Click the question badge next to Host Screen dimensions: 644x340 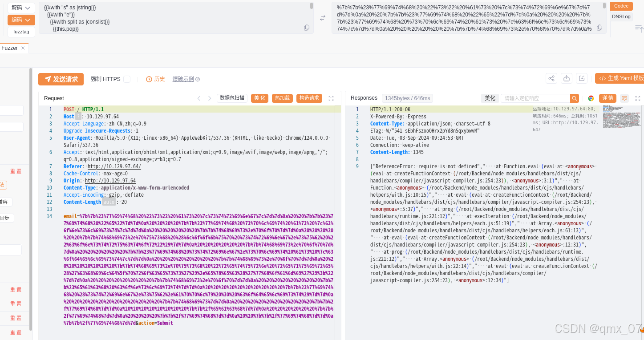click(x=78, y=117)
